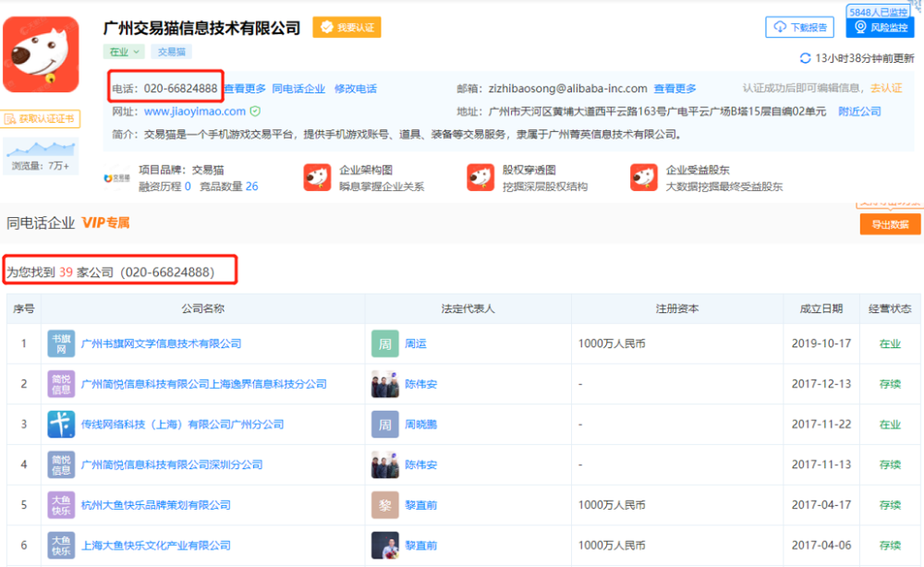
Task: Click the company title 广州交易猫信息技术有限公司
Action: pyautogui.click(x=201, y=28)
